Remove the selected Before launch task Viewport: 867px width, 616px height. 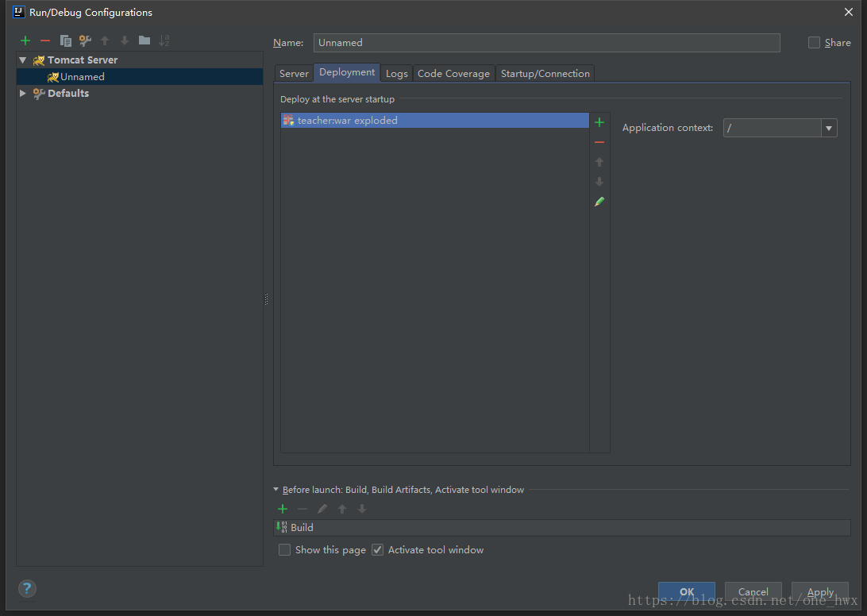(x=302, y=509)
